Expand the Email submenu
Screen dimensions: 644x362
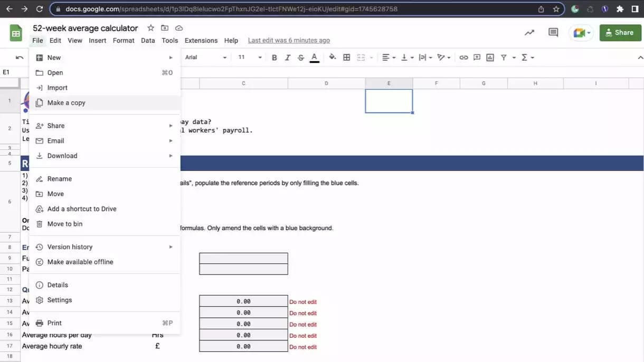click(x=105, y=141)
